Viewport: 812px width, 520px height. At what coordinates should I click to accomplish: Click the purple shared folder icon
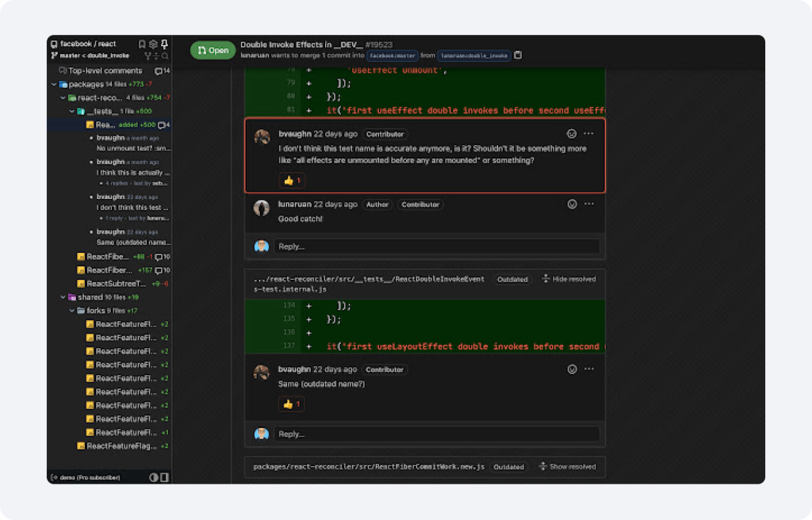(72, 297)
